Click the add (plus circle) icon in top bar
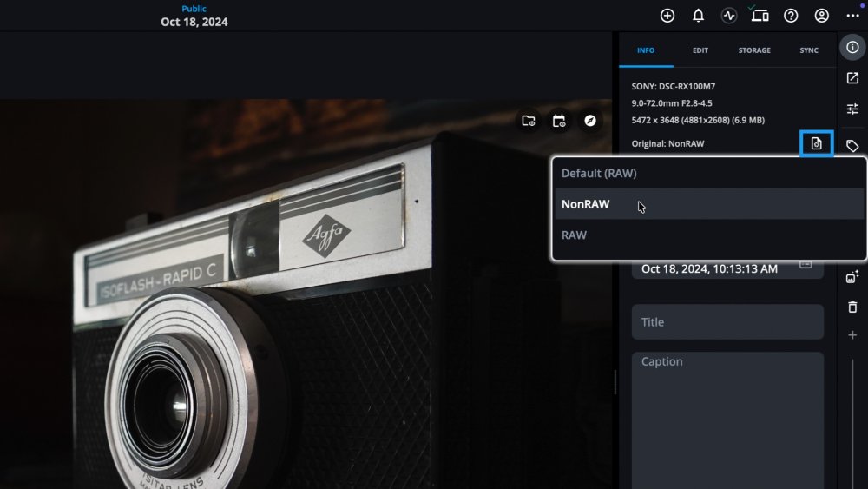868x489 pixels. tap(667, 16)
